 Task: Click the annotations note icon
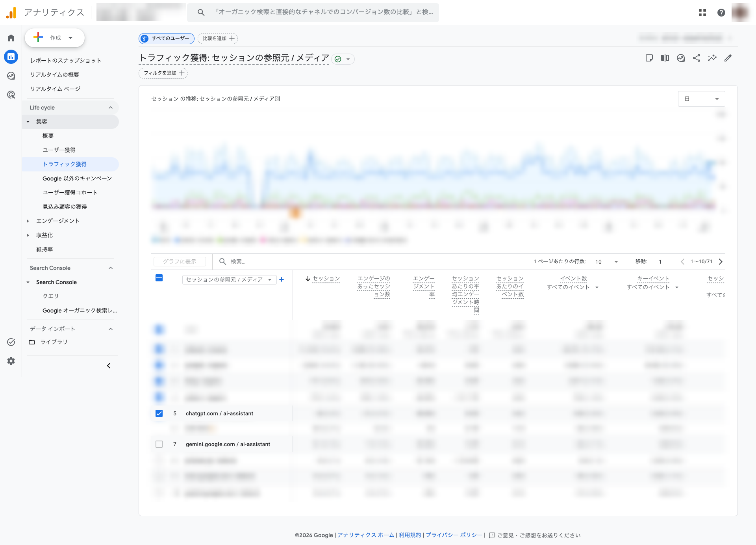coord(649,58)
